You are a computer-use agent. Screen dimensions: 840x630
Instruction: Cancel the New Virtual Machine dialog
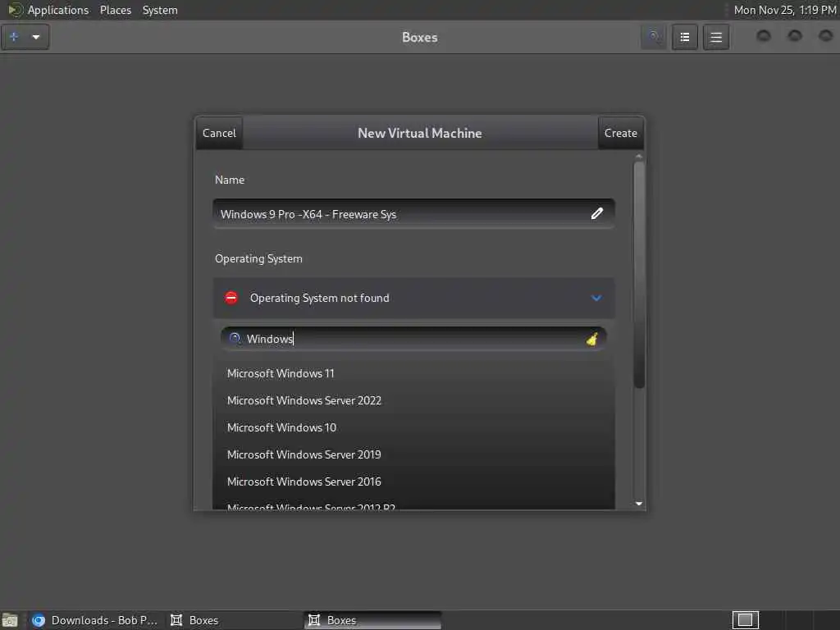point(219,133)
